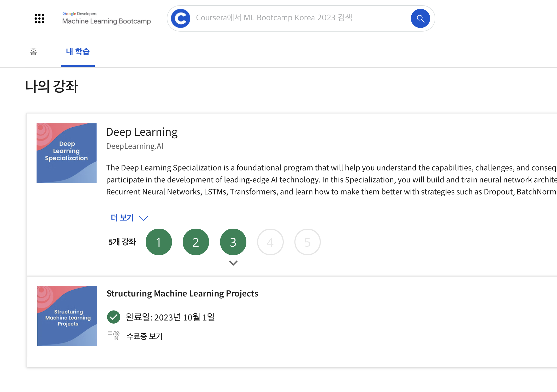Open the Deep Learning Specialization thumbnail
Image resolution: width=557 pixels, height=392 pixels.
click(67, 153)
